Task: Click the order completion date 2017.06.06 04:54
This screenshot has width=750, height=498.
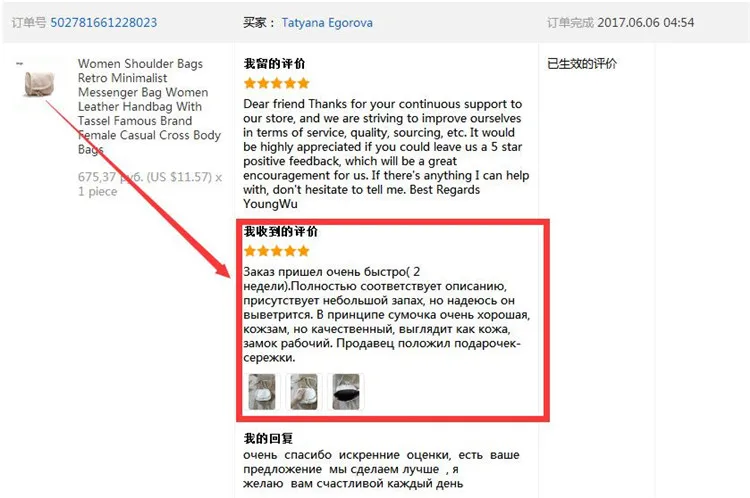Action: pyautogui.click(x=646, y=22)
